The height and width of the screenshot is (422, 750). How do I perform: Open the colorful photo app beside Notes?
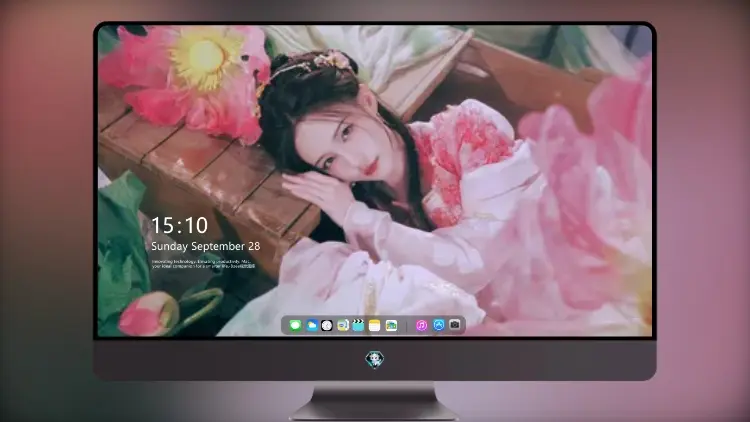tap(391, 325)
